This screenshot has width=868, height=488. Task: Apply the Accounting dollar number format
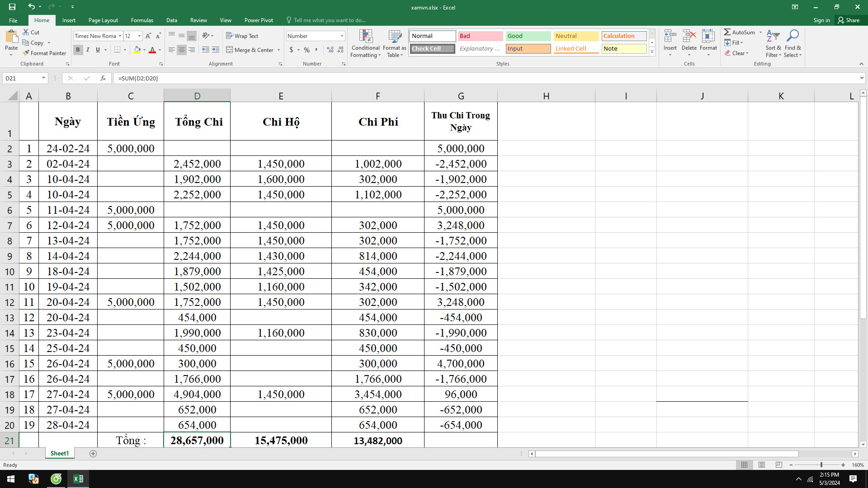(291, 50)
